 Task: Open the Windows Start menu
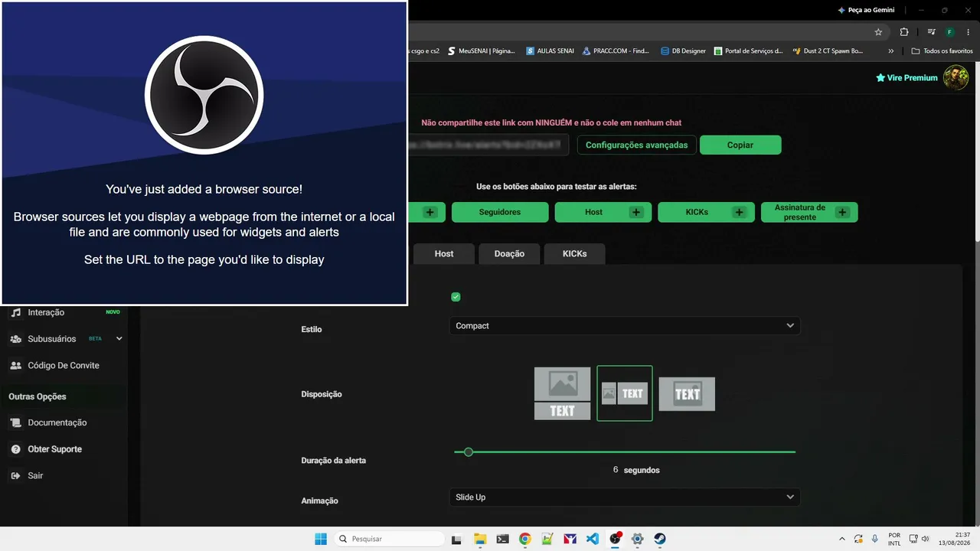321,539
